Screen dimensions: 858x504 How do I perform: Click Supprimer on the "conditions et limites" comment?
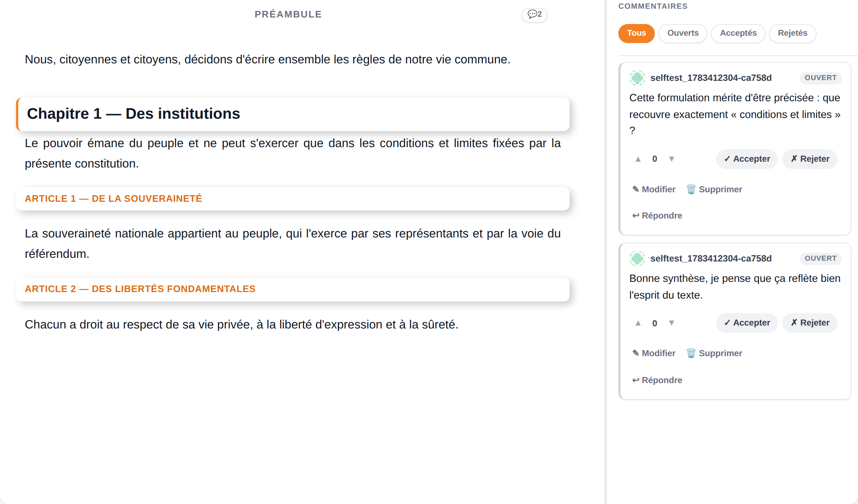(714, 189)
